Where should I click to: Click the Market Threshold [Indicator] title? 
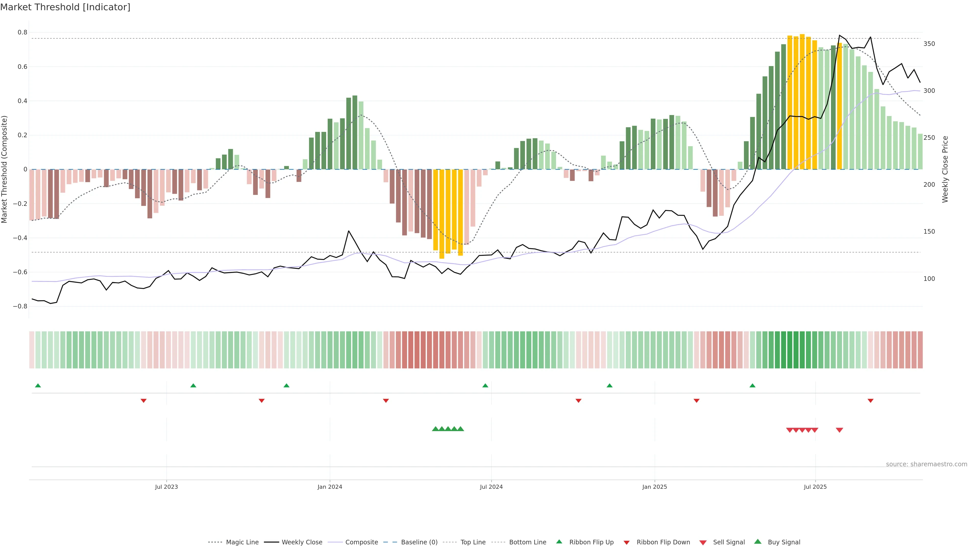click(x=65, y=7)
